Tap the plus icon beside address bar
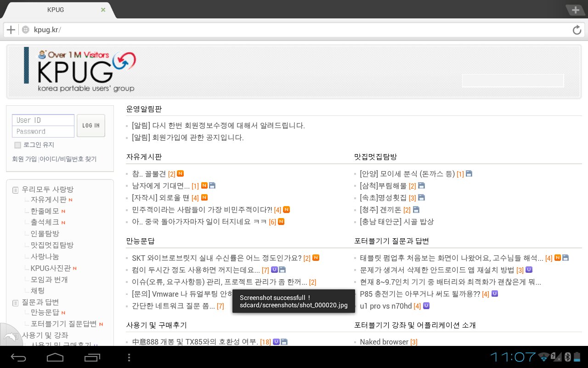This screenshot has width=588, height=368. point(11,30)
